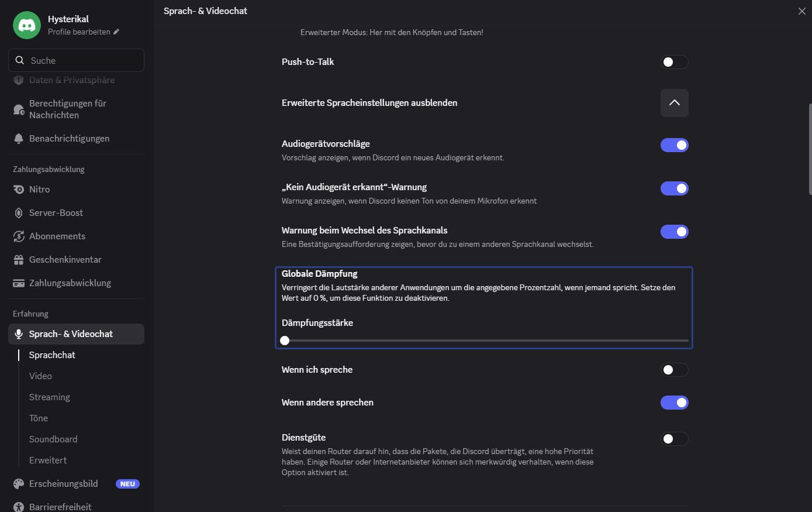Click the bell icon for Benachrichtigungen
This screenshot has height=512, width=812.
point(19,139)
